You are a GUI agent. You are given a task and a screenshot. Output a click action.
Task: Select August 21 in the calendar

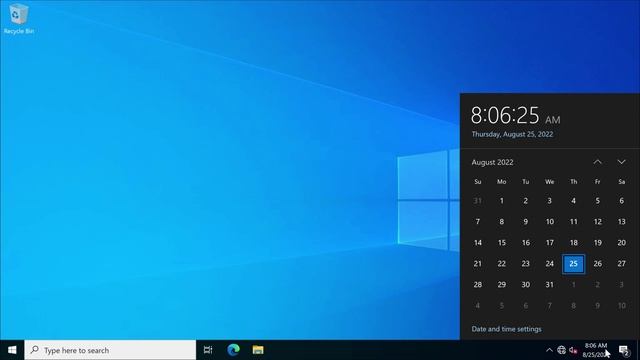478,264
